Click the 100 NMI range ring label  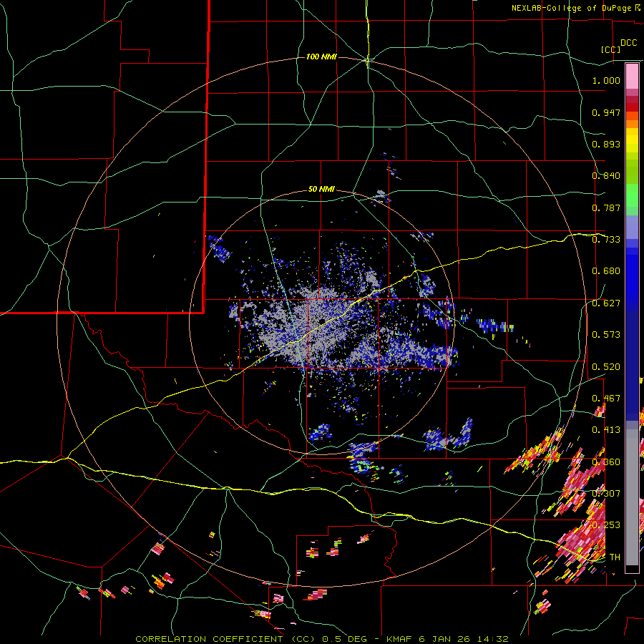pos(321,57)
